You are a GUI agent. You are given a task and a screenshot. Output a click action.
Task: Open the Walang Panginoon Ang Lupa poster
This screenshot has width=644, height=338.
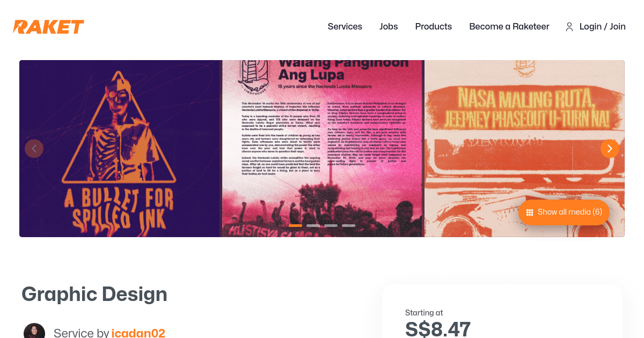coord(323,149)
